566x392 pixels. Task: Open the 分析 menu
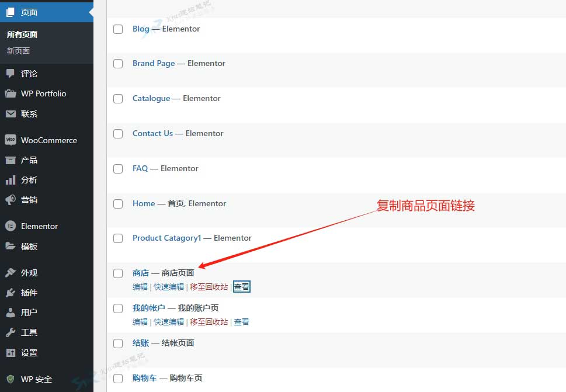click(x=29, y=180)
